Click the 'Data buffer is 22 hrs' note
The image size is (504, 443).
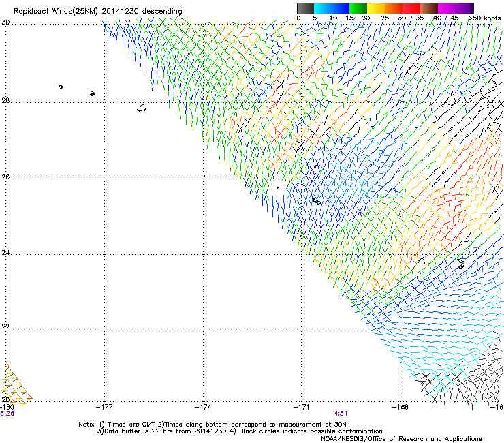point(138,431)
